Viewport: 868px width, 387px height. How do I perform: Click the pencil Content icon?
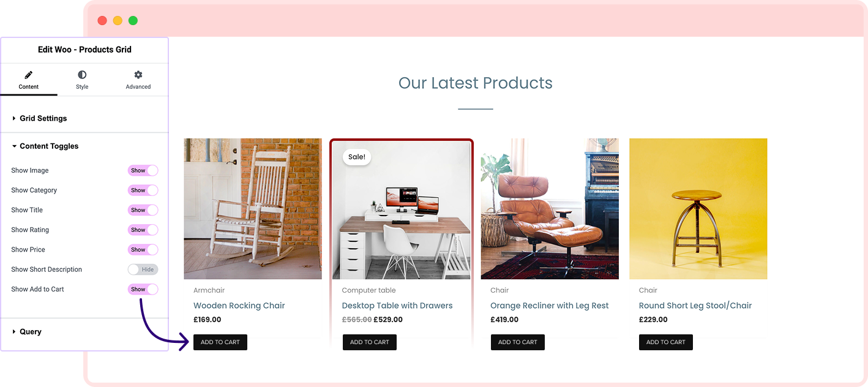click(x=28, y=75)
